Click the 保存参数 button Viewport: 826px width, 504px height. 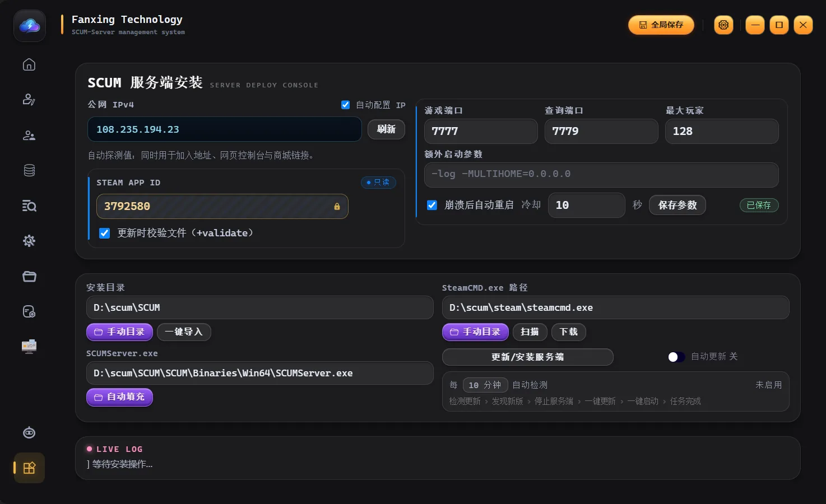pos(677,205)
